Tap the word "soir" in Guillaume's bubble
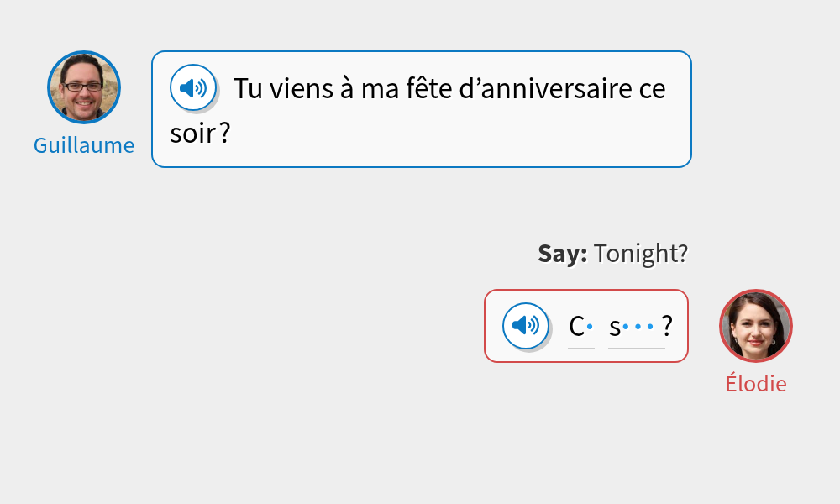840x504 pixels. [192, 133]
